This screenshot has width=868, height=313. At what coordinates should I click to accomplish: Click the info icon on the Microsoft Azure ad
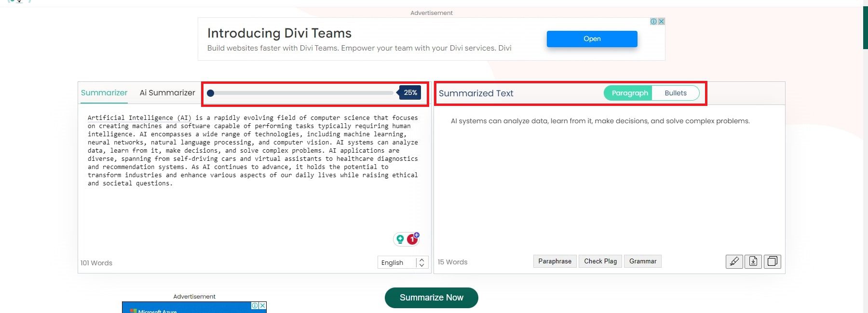(255, 305)
